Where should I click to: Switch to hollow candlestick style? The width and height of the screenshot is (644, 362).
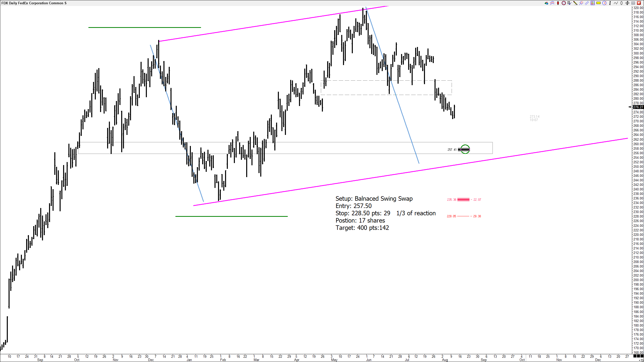621,3
